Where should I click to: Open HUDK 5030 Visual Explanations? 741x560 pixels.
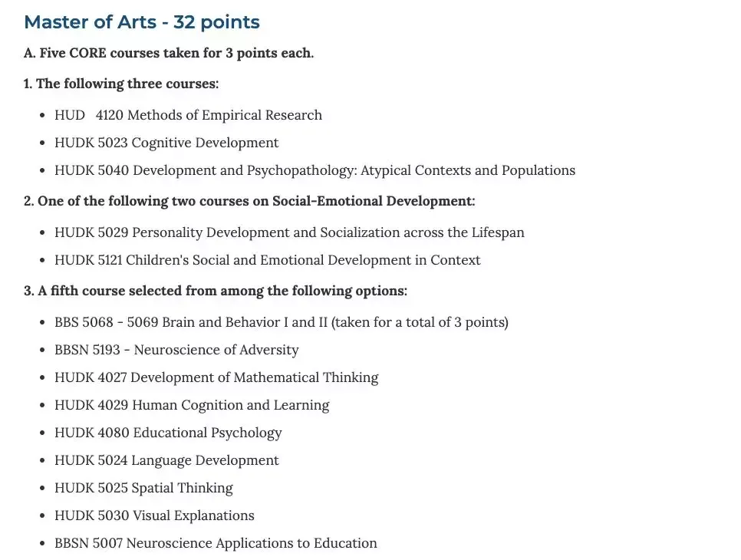[154, 516]
